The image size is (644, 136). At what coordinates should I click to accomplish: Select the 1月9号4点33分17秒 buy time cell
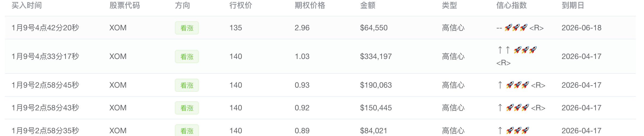tap(45, 56)
